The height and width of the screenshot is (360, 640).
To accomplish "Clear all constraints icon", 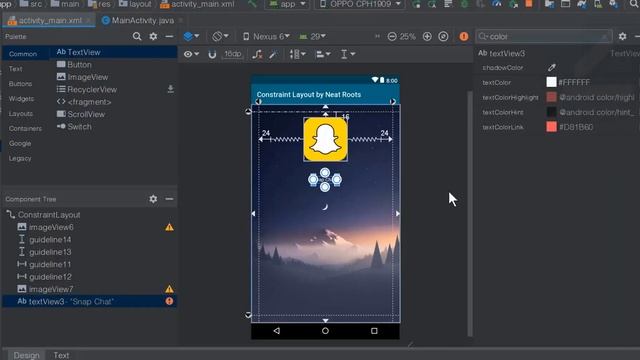I will (257, 54).
